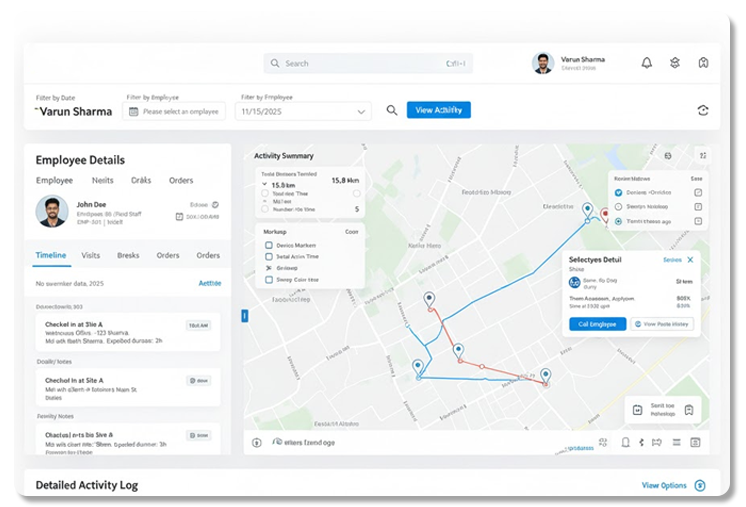The height and width of the screenshot is (507, 746).
Task: Click the layers icon in top header
Action: [x=675, y=63]
